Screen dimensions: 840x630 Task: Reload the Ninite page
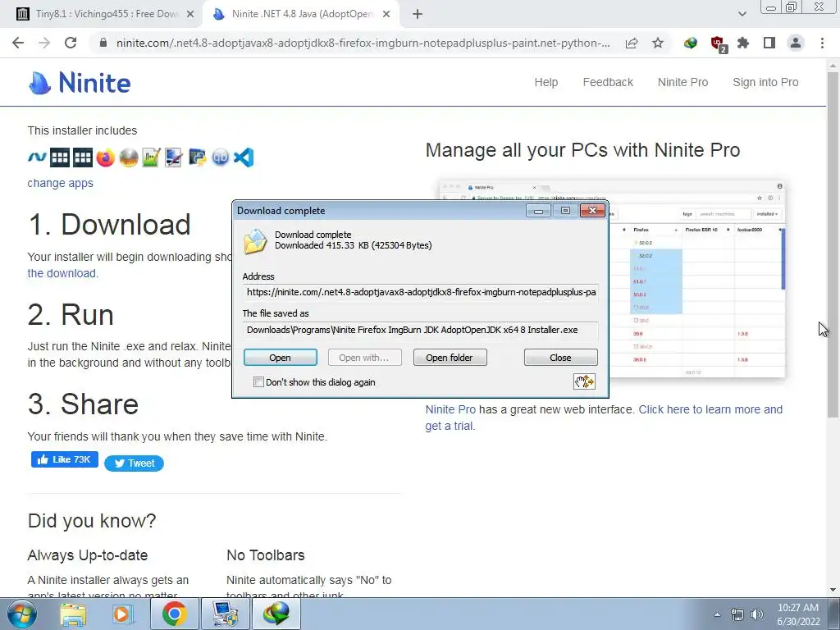coord(71,43)
